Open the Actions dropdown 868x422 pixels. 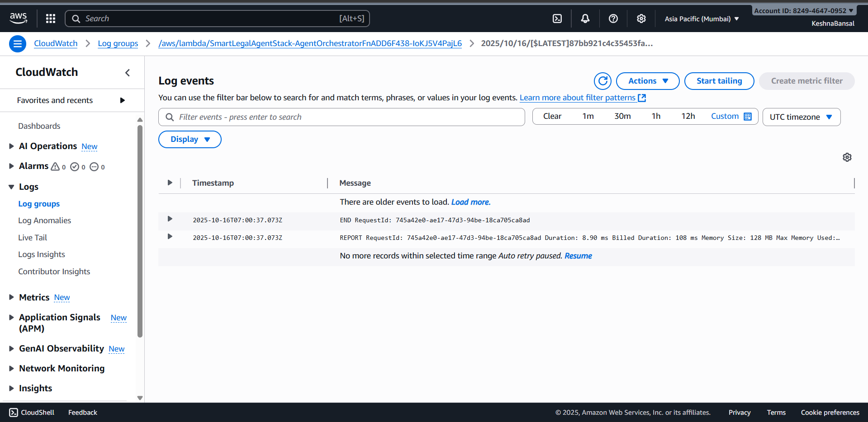(648, 81)
